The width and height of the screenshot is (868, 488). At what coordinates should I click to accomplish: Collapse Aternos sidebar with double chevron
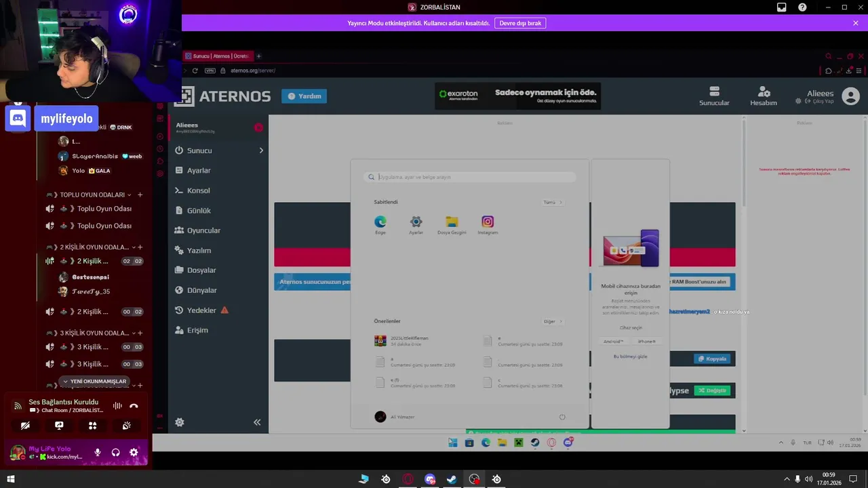tap(257, 422)
